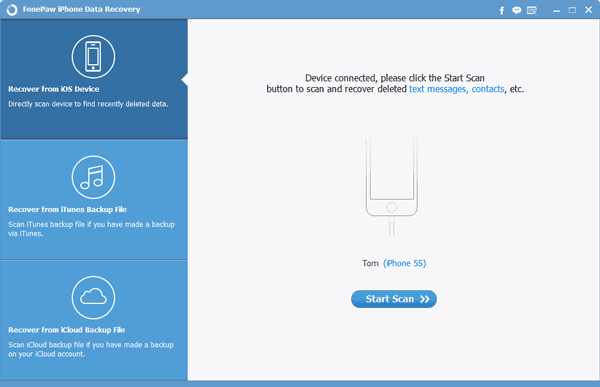
Task: Open the feedback chat bubble icon
Action: 517,10
